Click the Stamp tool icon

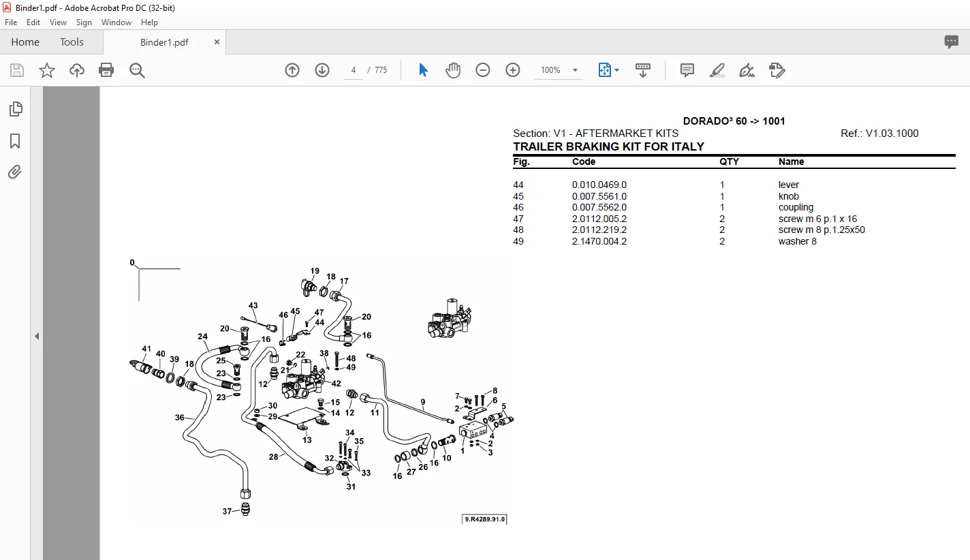(x=777, y=70)
